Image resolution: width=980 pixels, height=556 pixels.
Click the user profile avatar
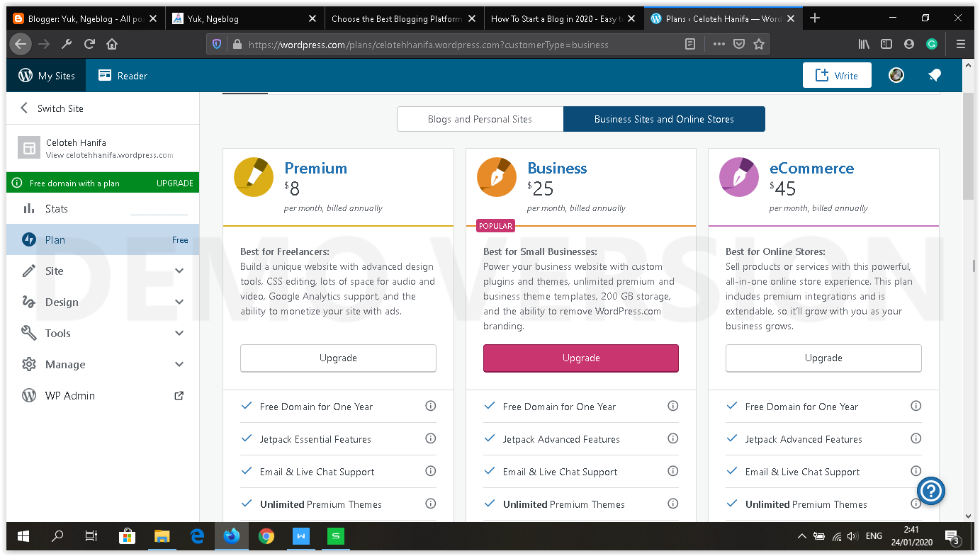[896, 75]
